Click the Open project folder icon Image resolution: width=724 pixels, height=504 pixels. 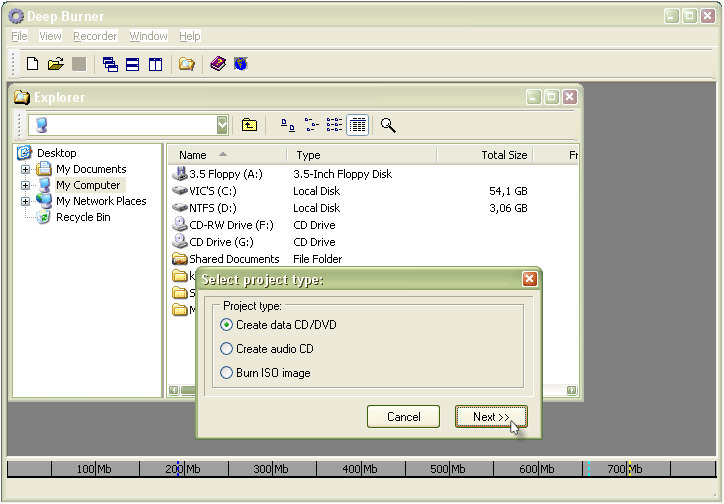pyautogui.click(x=56, y=64)
